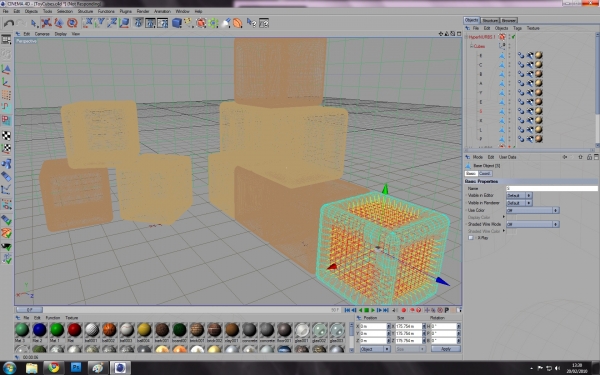
Task: Open the Visible in Editor dropdown
Action: tap(519, 195)
